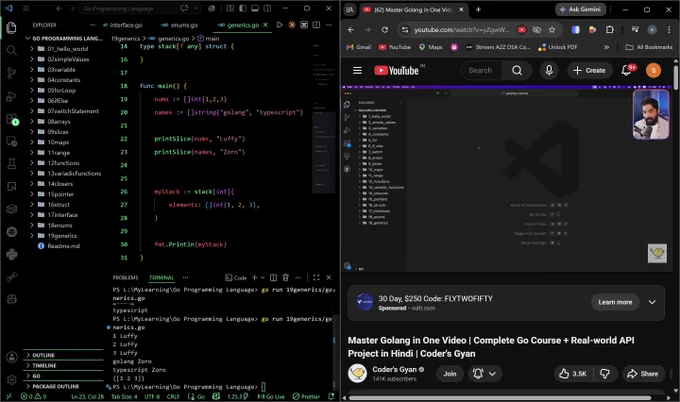Bookmark this page with the star icon
Screen dimensions: 680x402
[552, 29]
